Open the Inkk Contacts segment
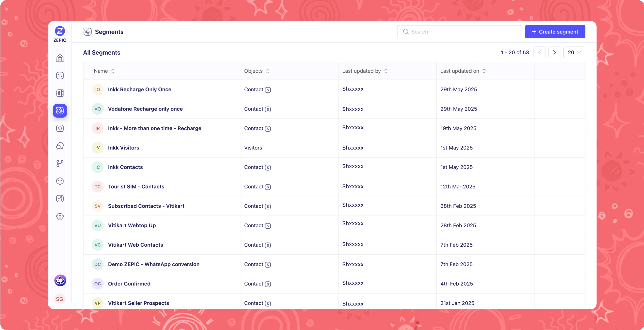This screenshot has width=644, height=330. click(x=125, y=167)
